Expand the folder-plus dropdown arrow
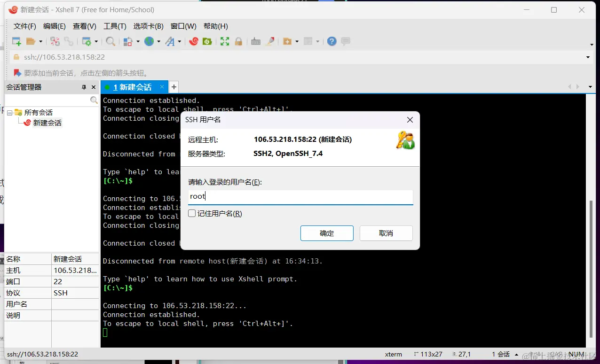 click(297, 41)
